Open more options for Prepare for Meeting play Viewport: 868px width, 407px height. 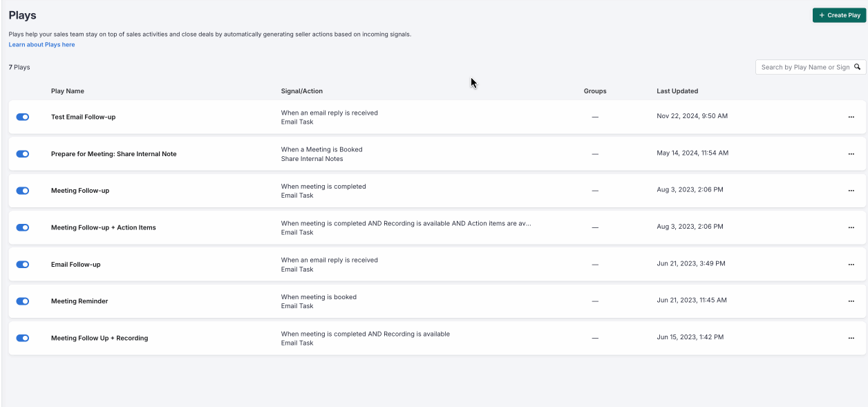pyautogui.click(x=851, y=153)
